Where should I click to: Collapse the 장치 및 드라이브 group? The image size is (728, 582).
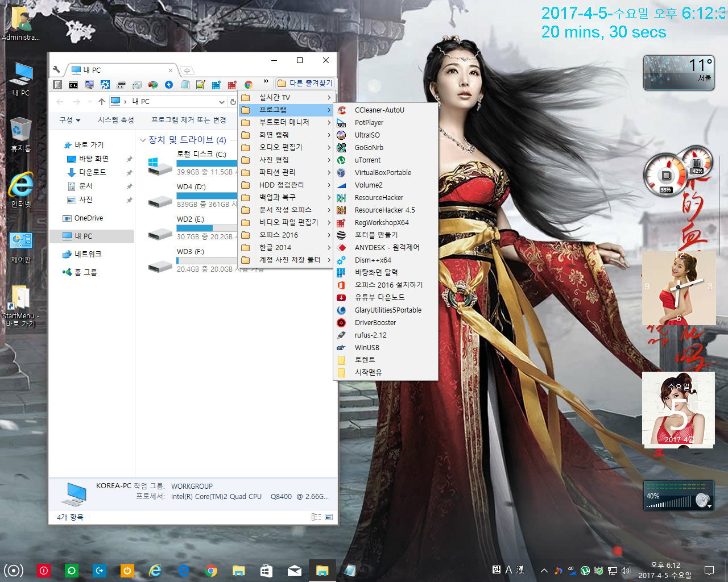(143, 140)
